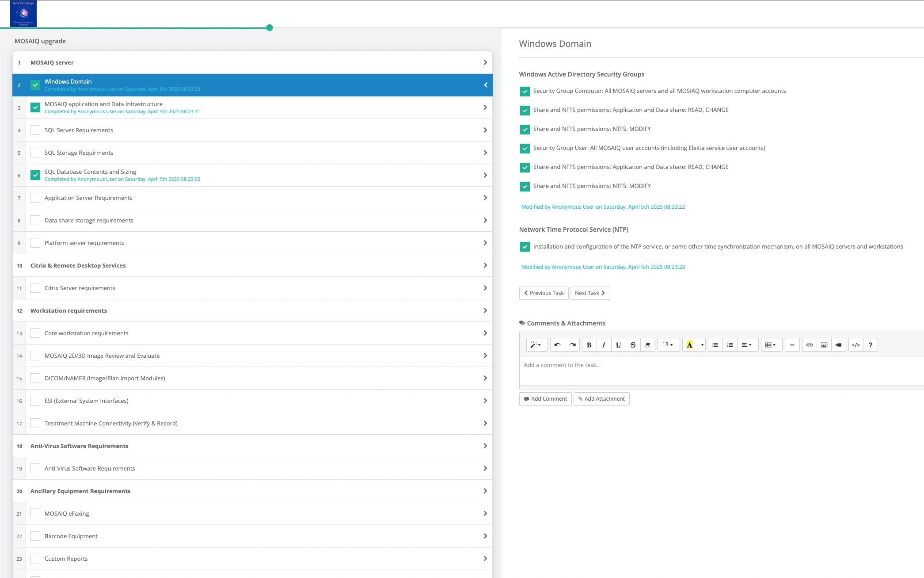Image resolution: width=924 pixels, height=578 pixels.
Task: Open the text color options arrow
Action: pyautogui.click(x=702, y=345)
